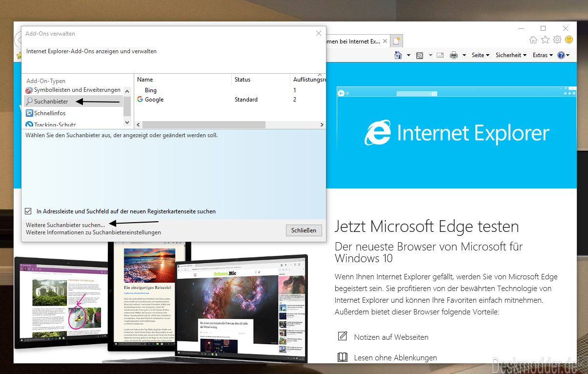Click the Notizen auf Webseiten pencil icon
Screen dimensions: 588x374
[343, 336]
